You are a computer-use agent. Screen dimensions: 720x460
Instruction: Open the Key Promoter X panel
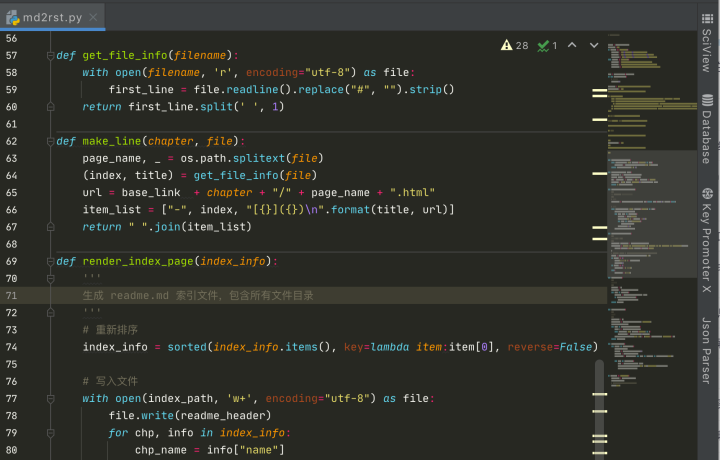click(x=707, y=240)
